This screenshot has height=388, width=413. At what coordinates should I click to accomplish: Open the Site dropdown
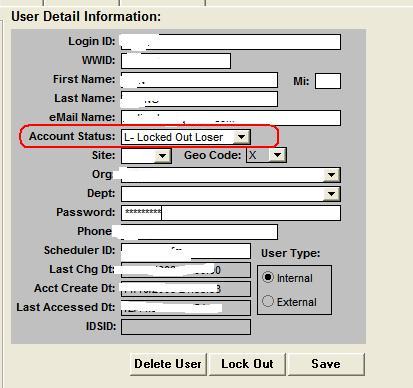coord(162,156)
